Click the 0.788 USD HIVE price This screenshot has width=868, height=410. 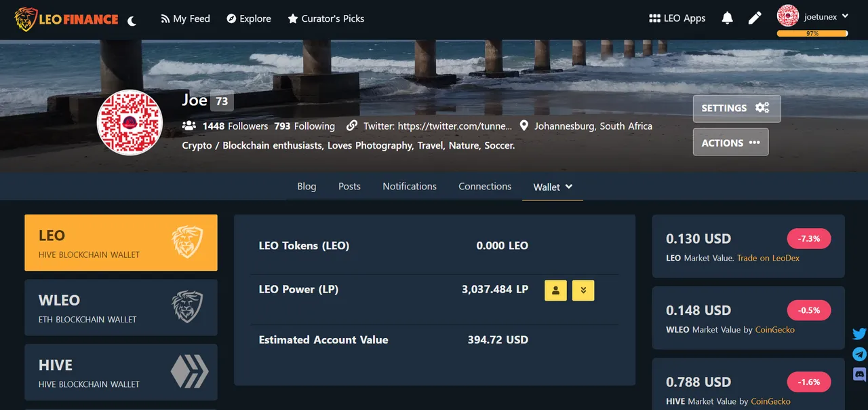point(698,381)
